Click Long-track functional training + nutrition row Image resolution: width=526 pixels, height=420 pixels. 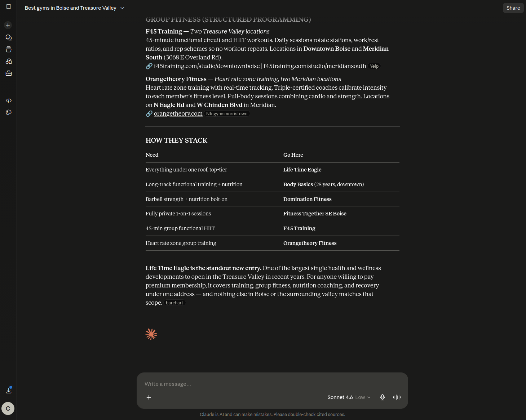(273, 184)
